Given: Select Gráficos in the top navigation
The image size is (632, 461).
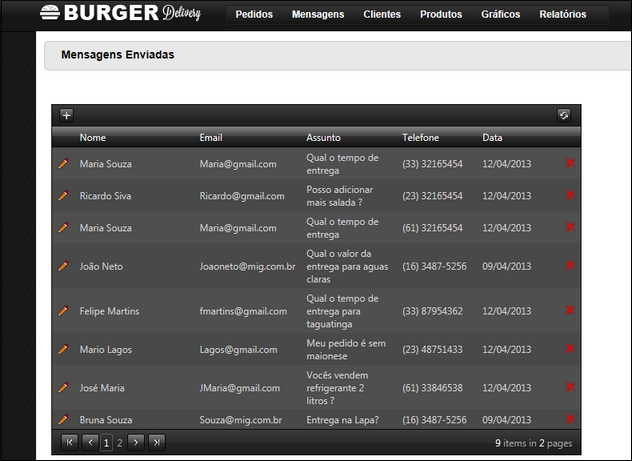Looking at the screenshot, I should pos(500,15).
